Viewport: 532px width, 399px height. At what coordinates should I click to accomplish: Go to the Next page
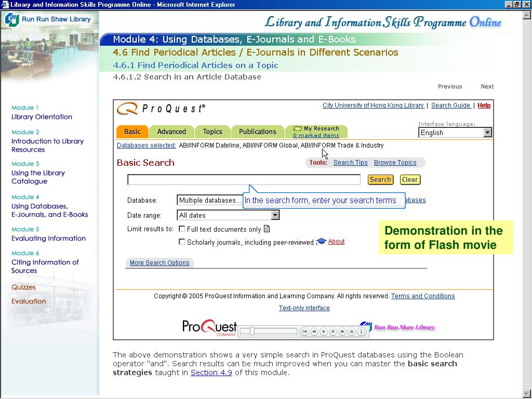pos(487,87)
